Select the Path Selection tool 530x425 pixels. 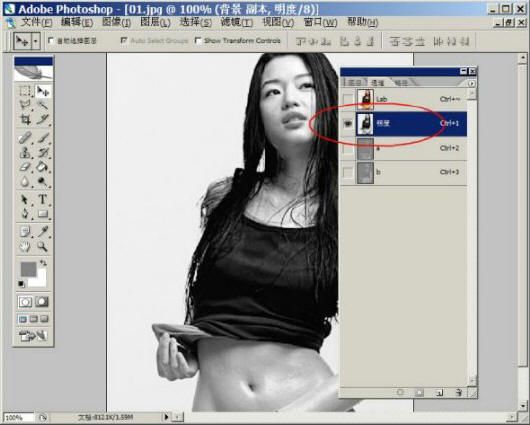coord(25,199)
